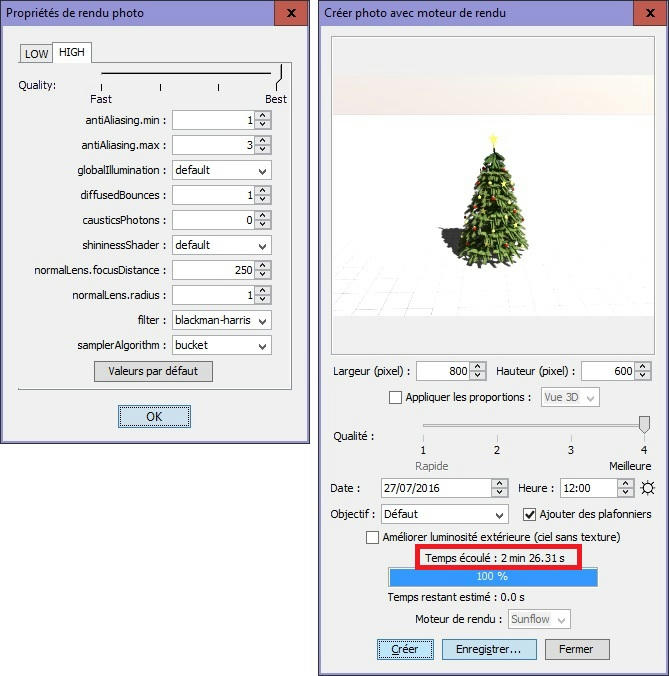
Task: Click the Rapide quality label
Action: (431, 466)
